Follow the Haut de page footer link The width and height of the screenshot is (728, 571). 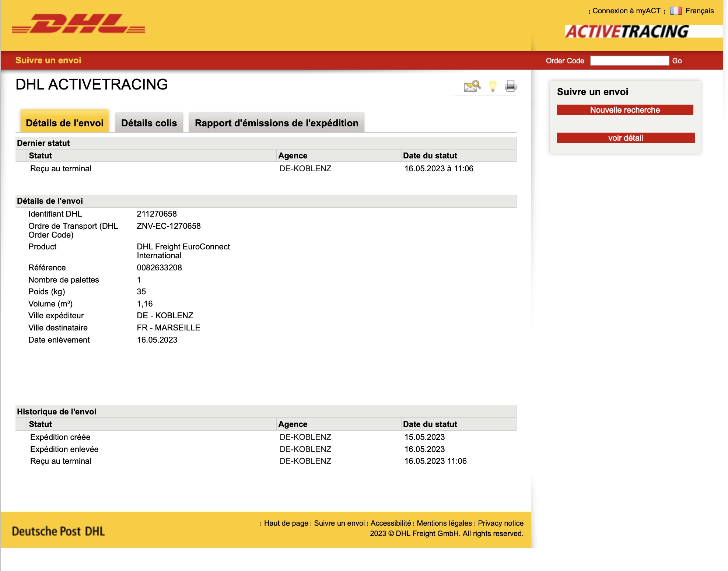coord(286,523)
